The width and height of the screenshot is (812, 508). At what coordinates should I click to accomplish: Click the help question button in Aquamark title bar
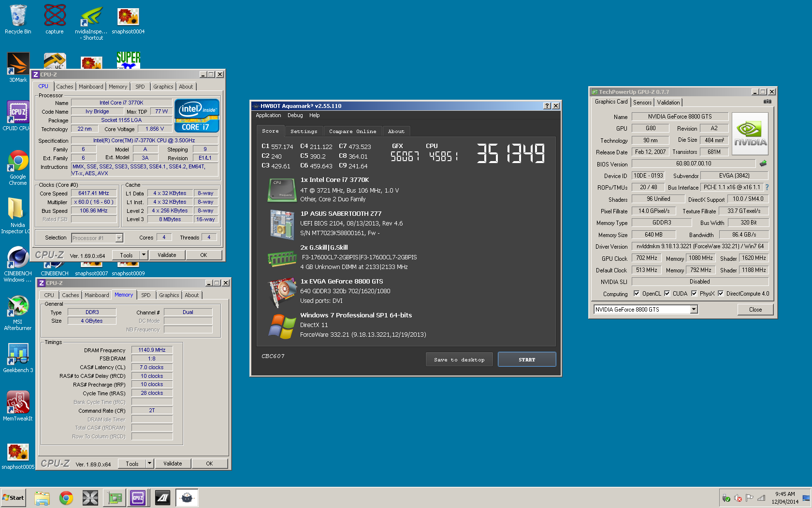click(x=547, y=105)
